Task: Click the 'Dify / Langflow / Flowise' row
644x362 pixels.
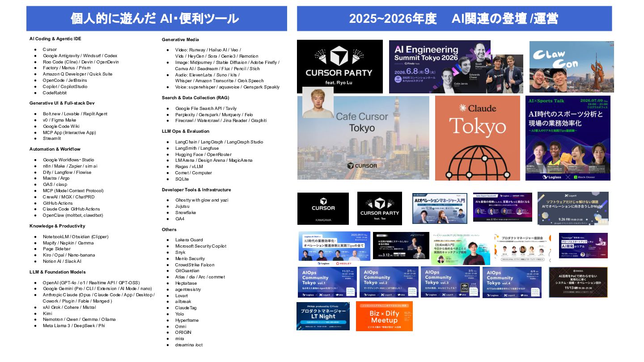Action: (x=67, y=172)
